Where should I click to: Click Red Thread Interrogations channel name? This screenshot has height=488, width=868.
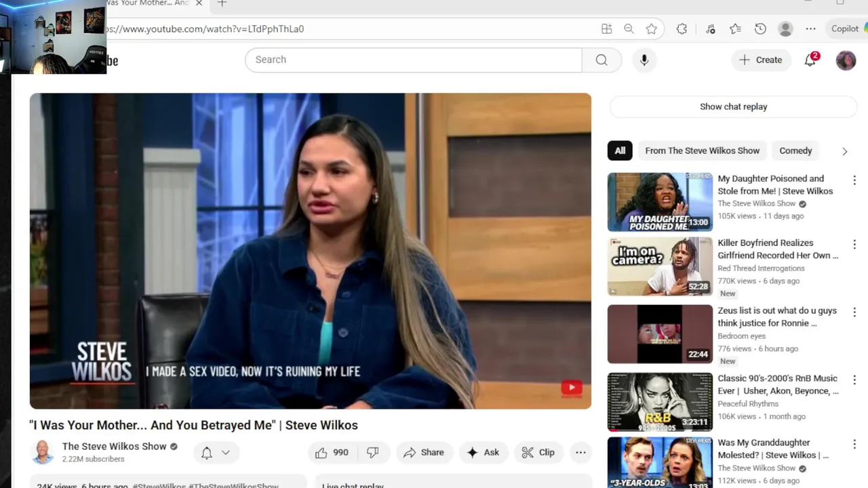pyautogui.click(x=761, y=268)
